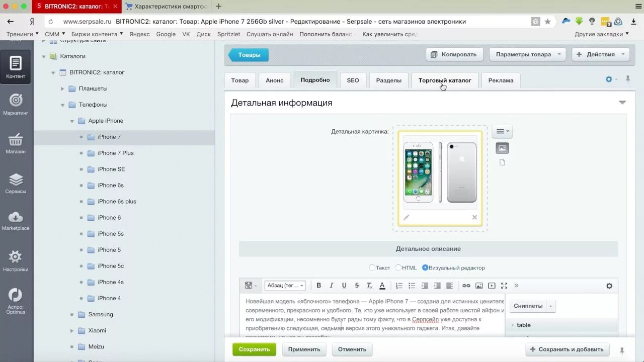644x362 pixels.
Task: Click the iPhone detail picture thumbnail
Action: (440, 173)
